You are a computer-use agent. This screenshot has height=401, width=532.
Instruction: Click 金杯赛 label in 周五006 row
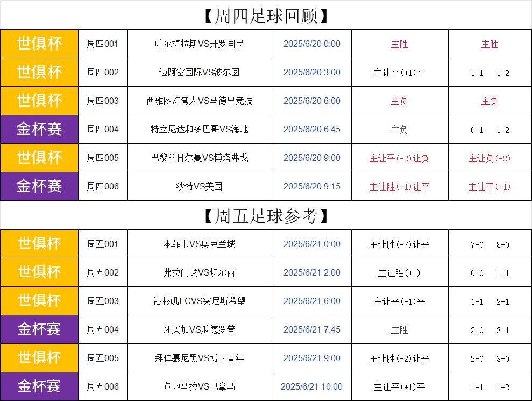(39, 387)
